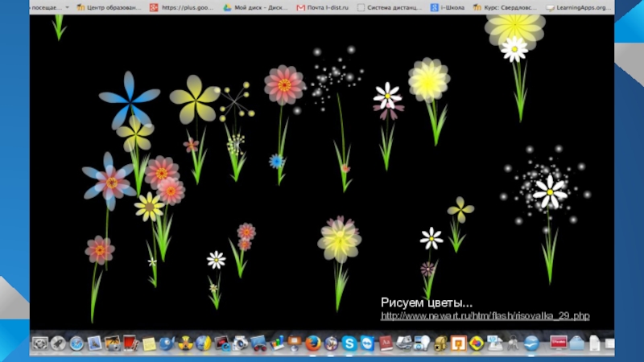The image size is (644, 362).
Task: Click the Safari compass dock icon
Action: tap(76, 343)
